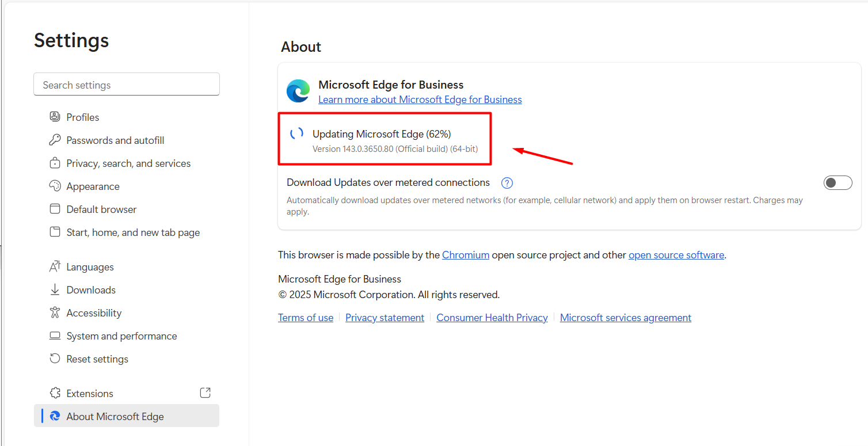Screen dimensions: 868x446
Task: Click the Privacy statement link
Action: click(384, 318)
